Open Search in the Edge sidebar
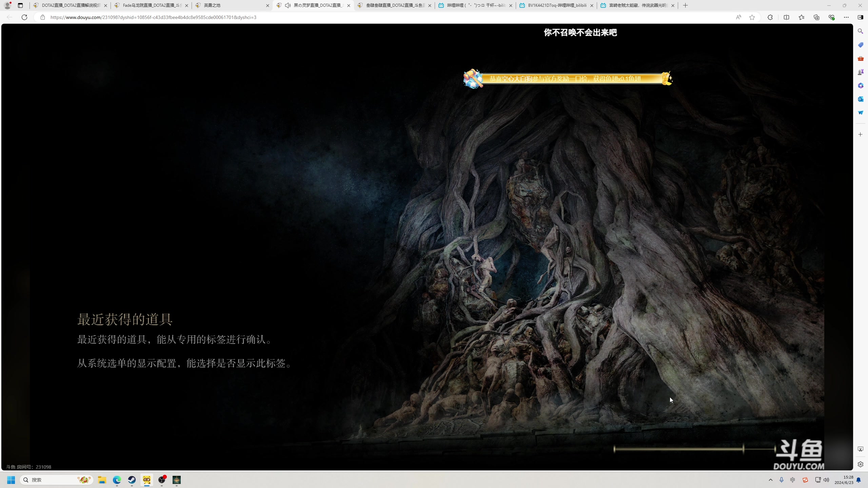The width and height of the screenshot is (868, 488). tap(861, 31)
